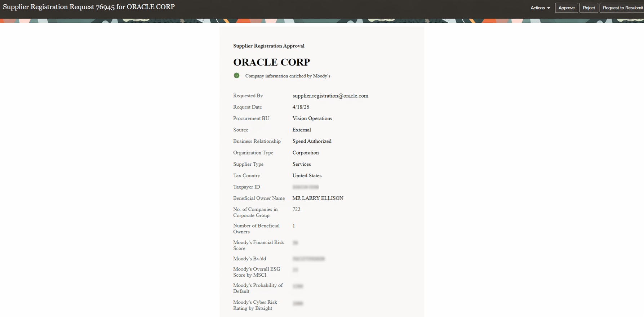This screenshot has width=644, height=317.
Task: Click the supplier.registration@oracle.com email value
Action: pos(330,96)
